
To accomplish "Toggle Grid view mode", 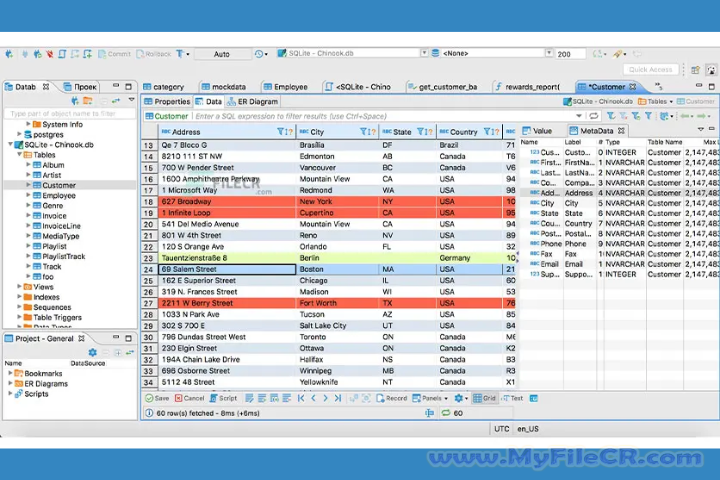I will 485,398.
